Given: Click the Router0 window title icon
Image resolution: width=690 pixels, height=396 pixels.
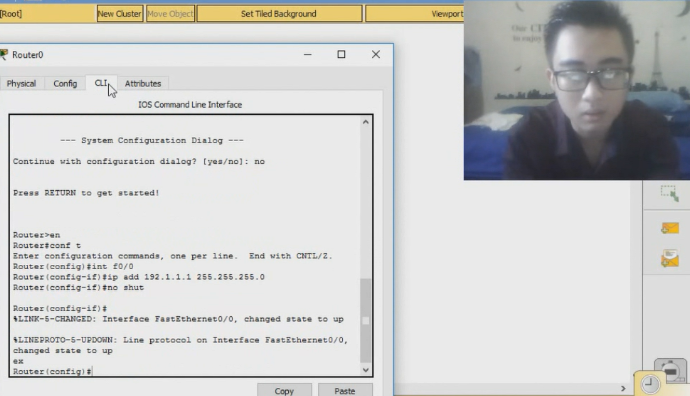Looking at the screenshot, I should point(4,55).
